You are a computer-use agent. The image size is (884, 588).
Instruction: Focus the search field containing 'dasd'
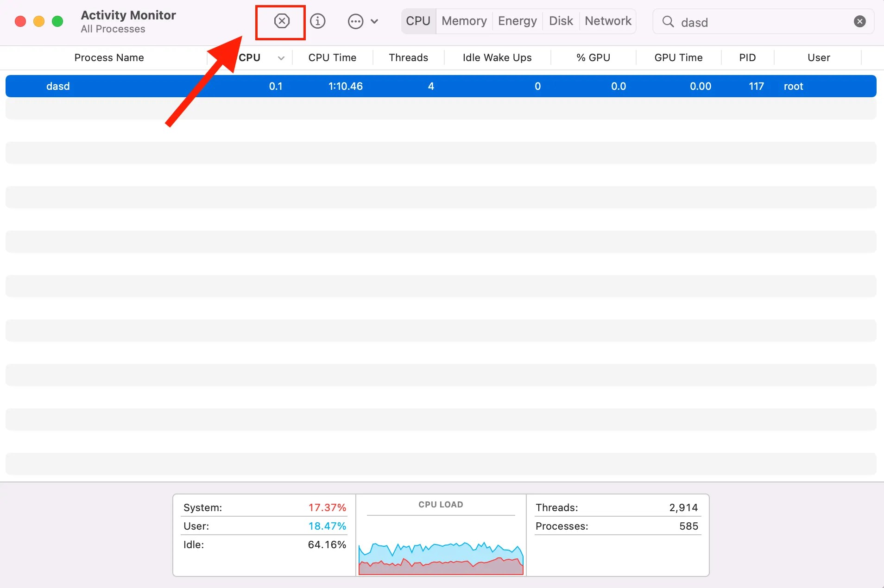(x=764, y=22)
